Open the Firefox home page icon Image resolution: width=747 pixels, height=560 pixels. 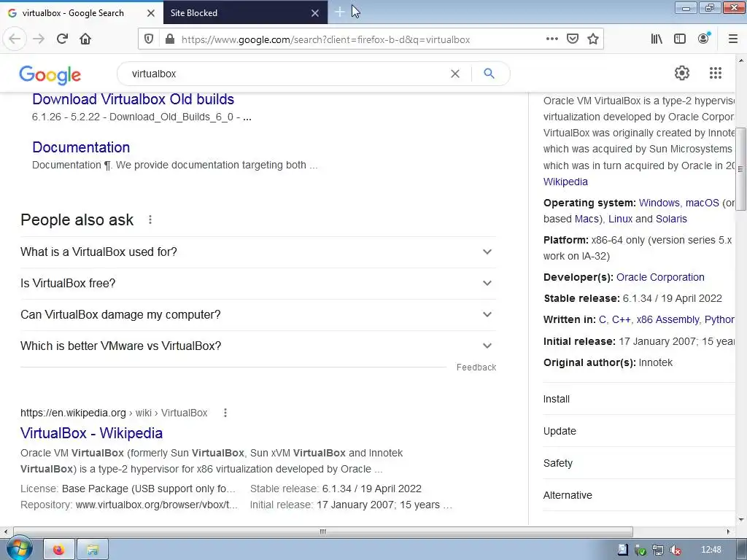(85, 39)
